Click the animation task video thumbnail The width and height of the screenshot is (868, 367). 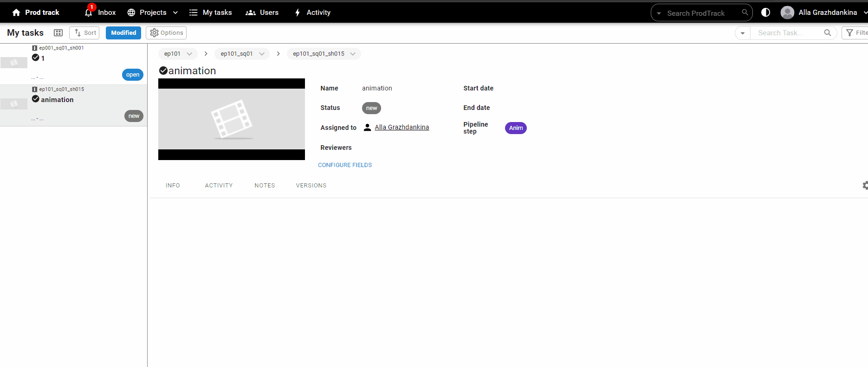[x=232, y=119]
